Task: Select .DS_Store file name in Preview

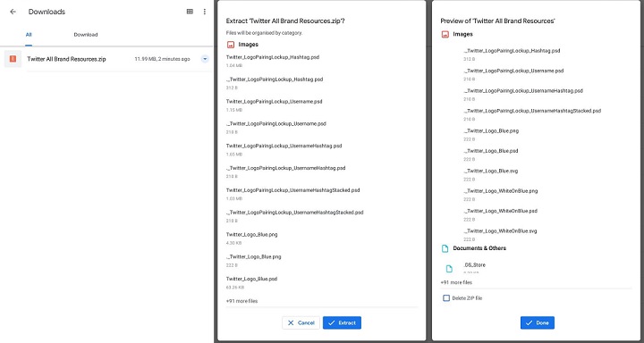Action: [474, 265]
